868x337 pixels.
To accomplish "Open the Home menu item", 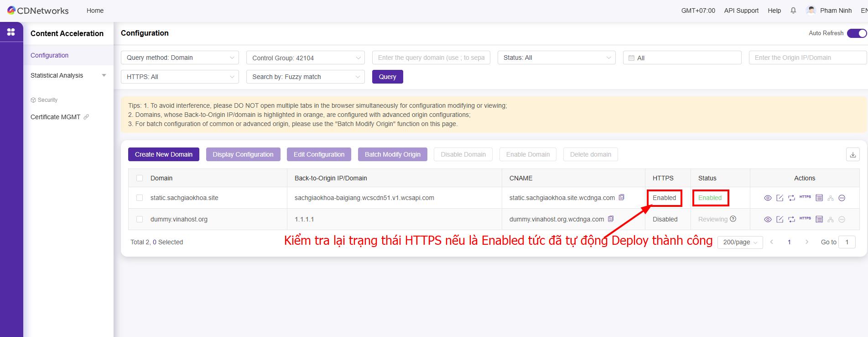I will (95, 11).
